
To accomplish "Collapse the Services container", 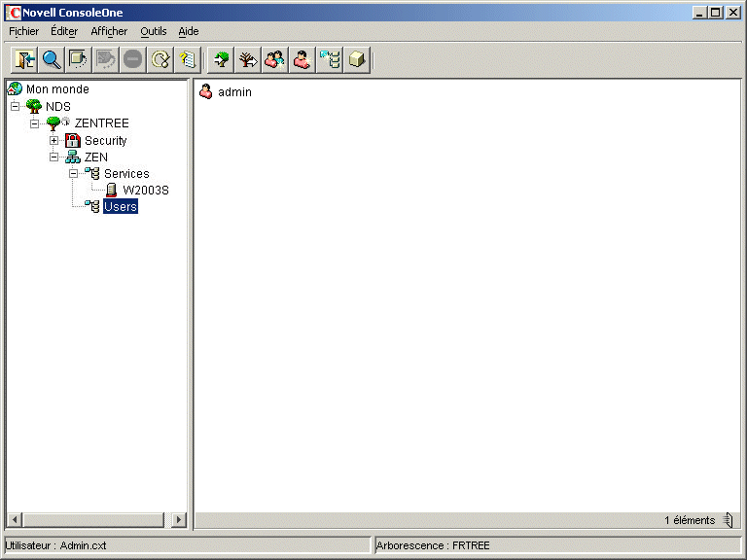I will (x=73, y=173).
